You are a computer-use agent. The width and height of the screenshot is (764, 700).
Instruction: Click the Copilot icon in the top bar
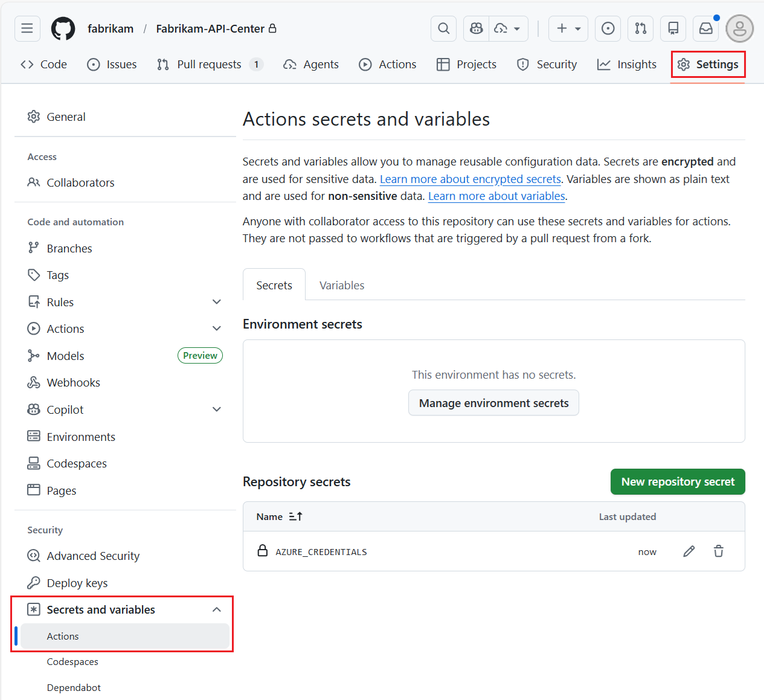click(x=476, y=28)
